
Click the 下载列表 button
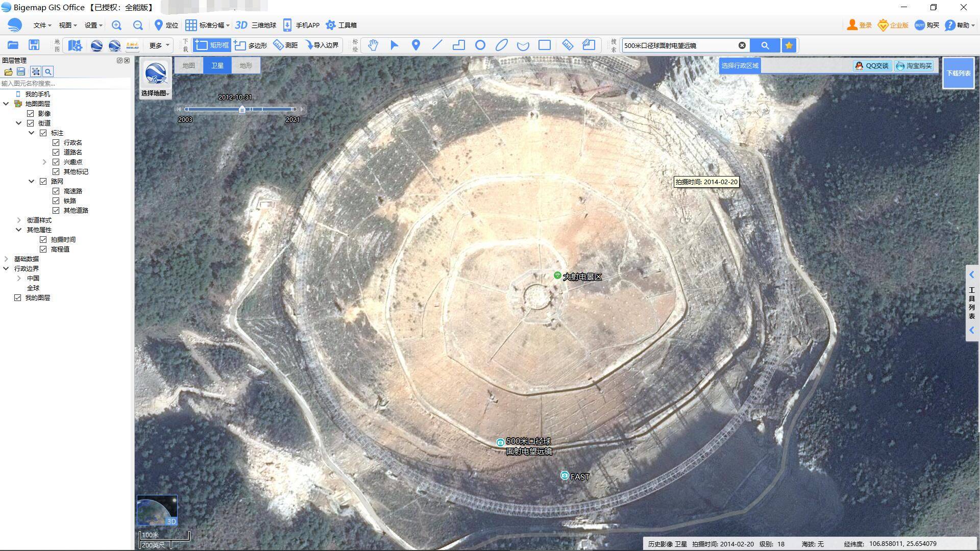tap(959, 73)
